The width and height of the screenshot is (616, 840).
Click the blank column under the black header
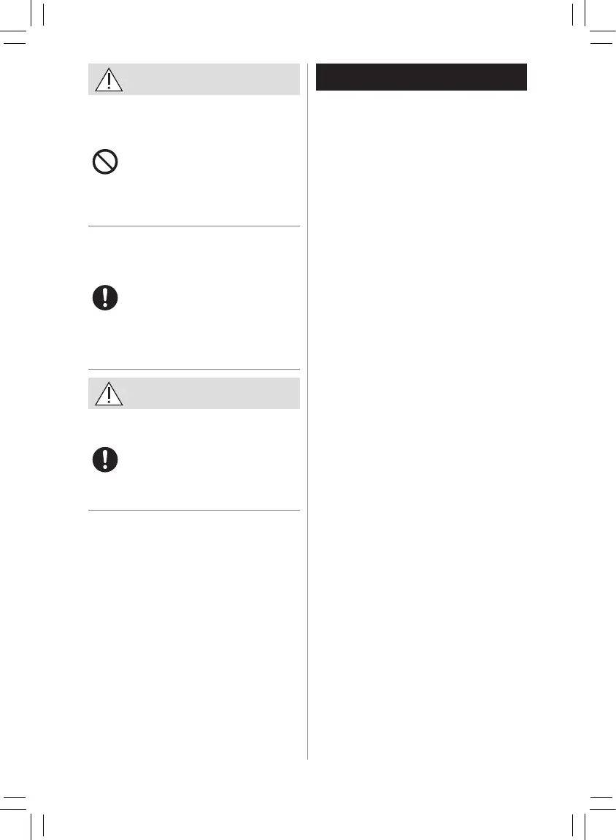point(421,365)
